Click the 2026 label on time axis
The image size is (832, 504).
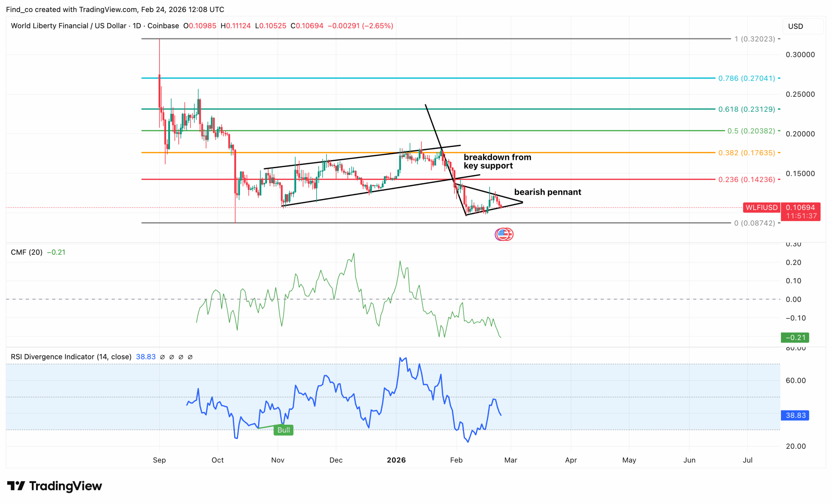click(396, 460)
